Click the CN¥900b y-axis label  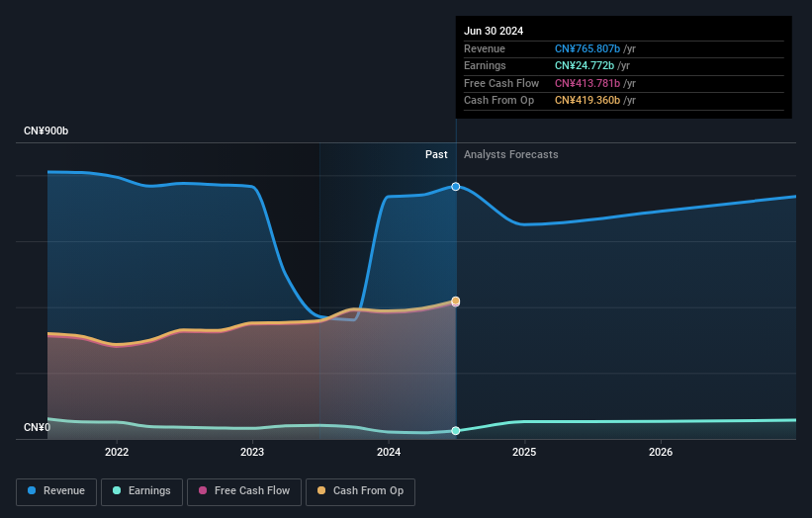point(46,130)
